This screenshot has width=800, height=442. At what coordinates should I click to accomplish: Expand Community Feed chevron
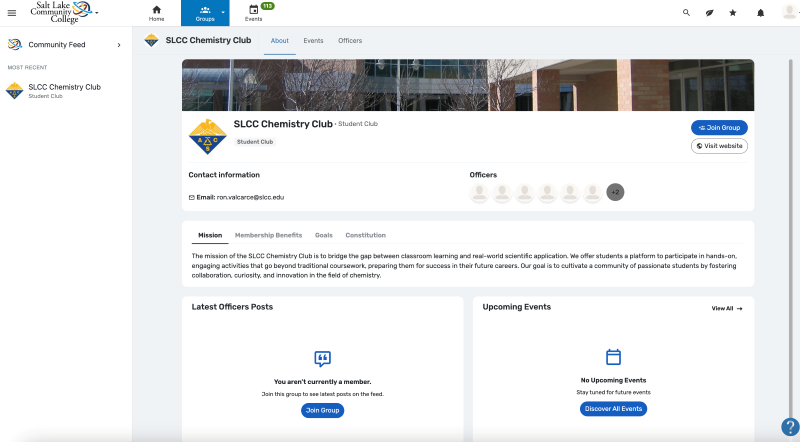119,45
